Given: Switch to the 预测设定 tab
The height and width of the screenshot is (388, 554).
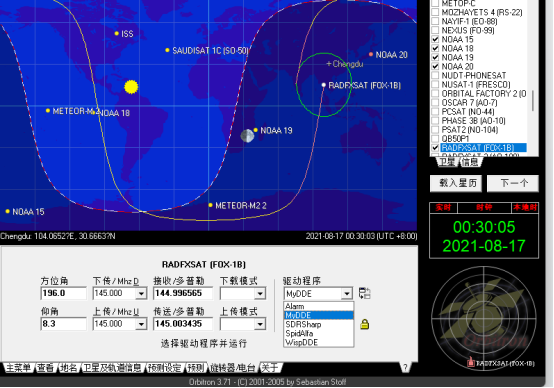Looking at the screenshot, I should pyautogui.click(x=165, y=368).
